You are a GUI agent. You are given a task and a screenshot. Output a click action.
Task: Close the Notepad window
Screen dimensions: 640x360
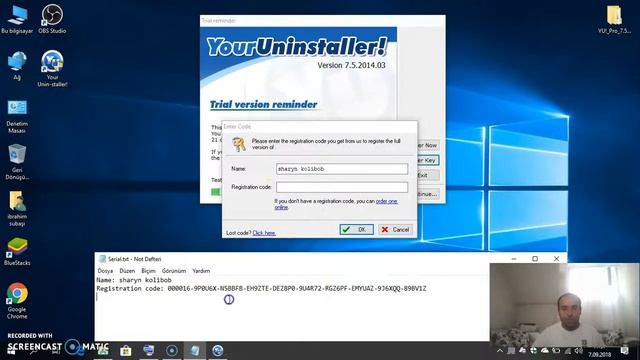(x=556, y=259)
